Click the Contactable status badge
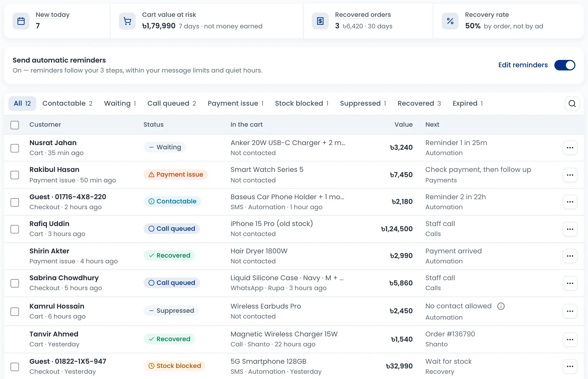 173,201
